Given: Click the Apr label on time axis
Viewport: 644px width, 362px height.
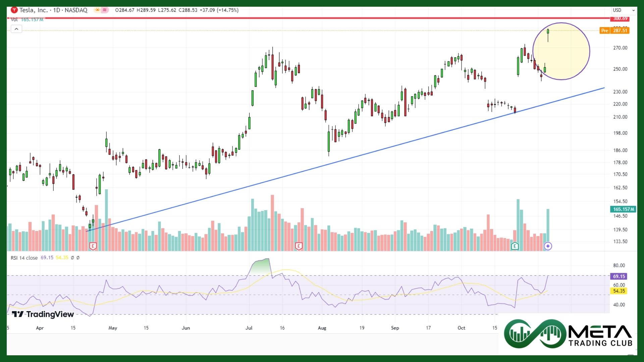Looking at the screenshot, I should (40, 328).
